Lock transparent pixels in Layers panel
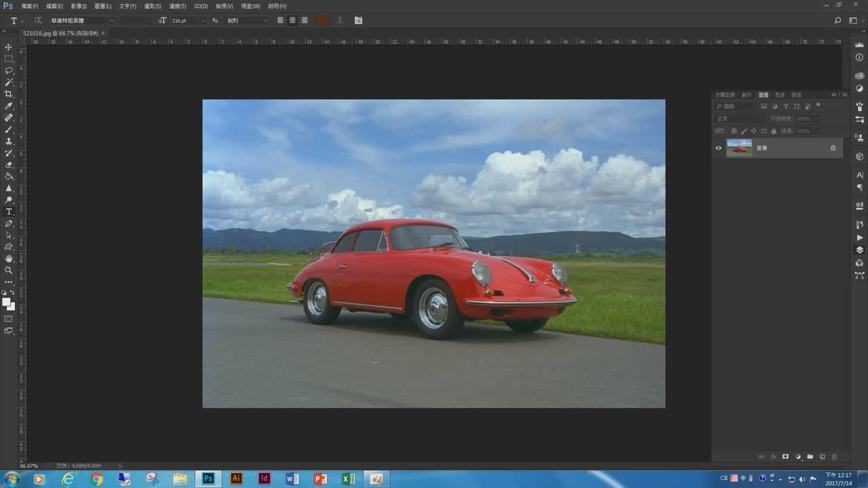The height and width of the screenshot is (488, 868). 734,131
